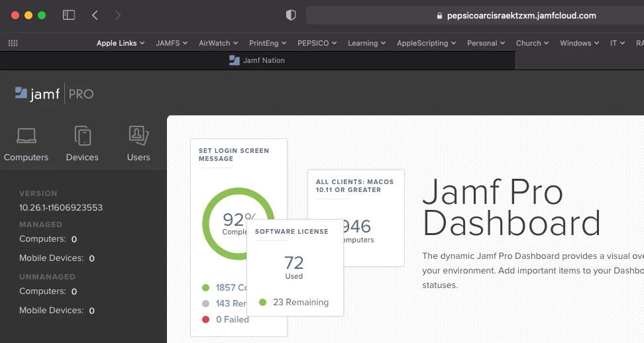The height and width of the screenshot is (343, 644).
Task: Click Managed Mobile Devices: 0 entry
Action: click(57, 258)
